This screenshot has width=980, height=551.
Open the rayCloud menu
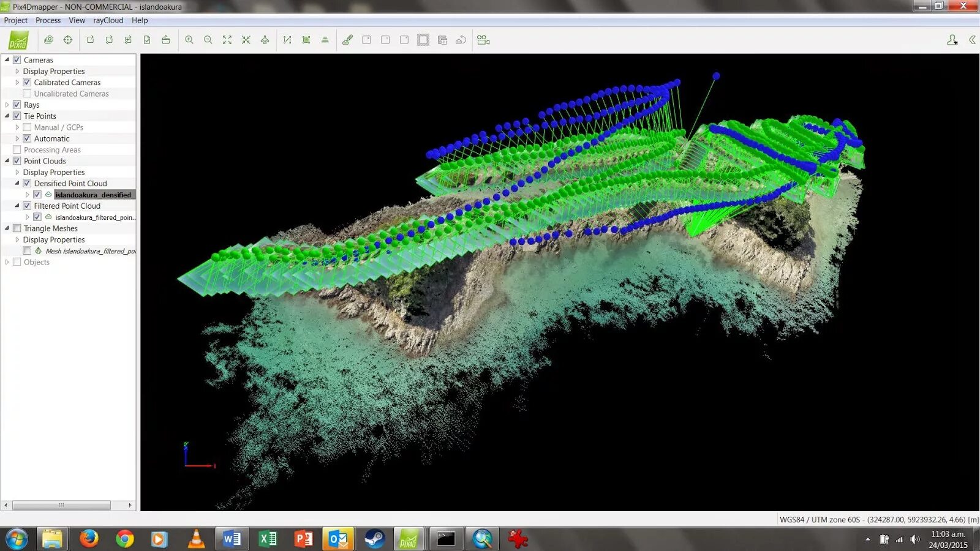point(108,20)
